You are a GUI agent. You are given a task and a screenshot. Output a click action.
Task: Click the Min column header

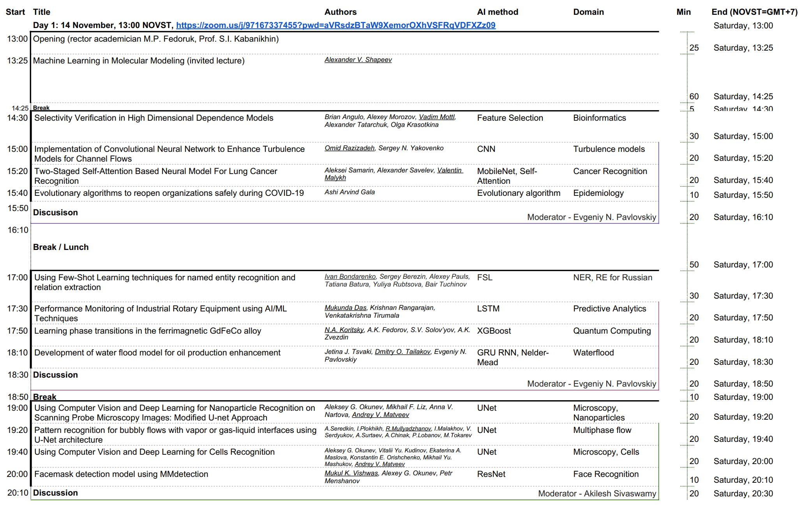[683, 12]
